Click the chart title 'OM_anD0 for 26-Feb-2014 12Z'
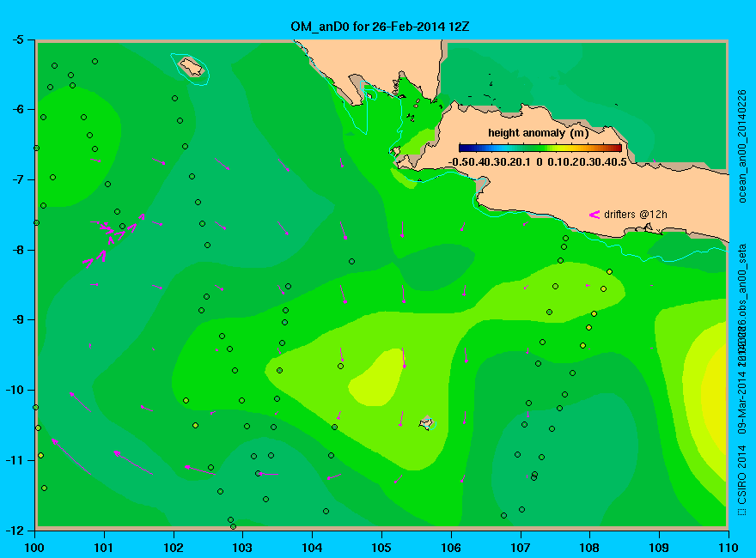The height and width of the screenshot is (558, 756). pos(380,27)
